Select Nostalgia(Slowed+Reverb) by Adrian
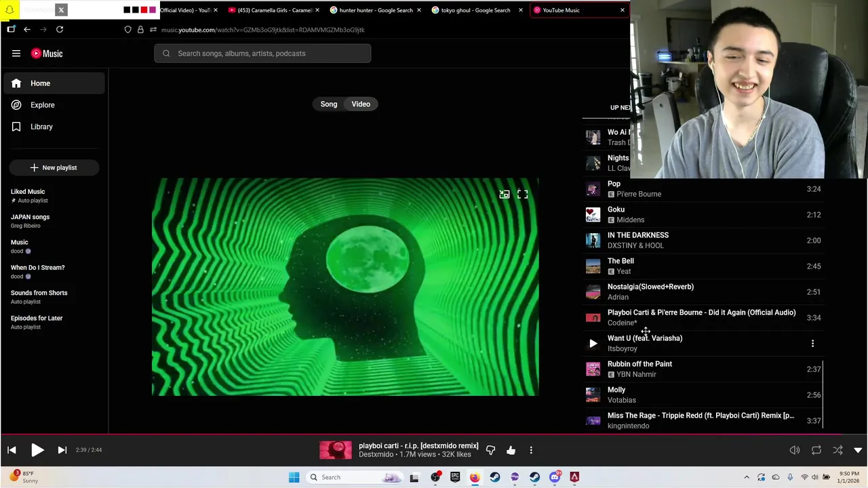868x488 pixels. click(x=703, y=292)
